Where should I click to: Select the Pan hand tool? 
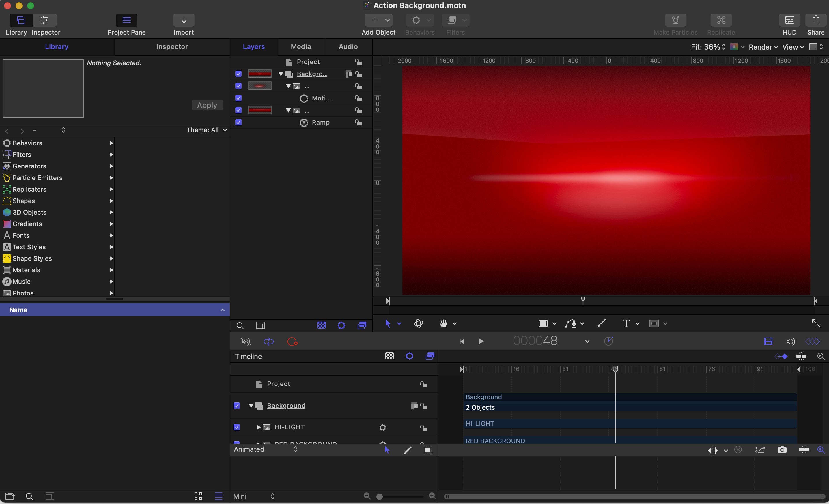[443, 323]
